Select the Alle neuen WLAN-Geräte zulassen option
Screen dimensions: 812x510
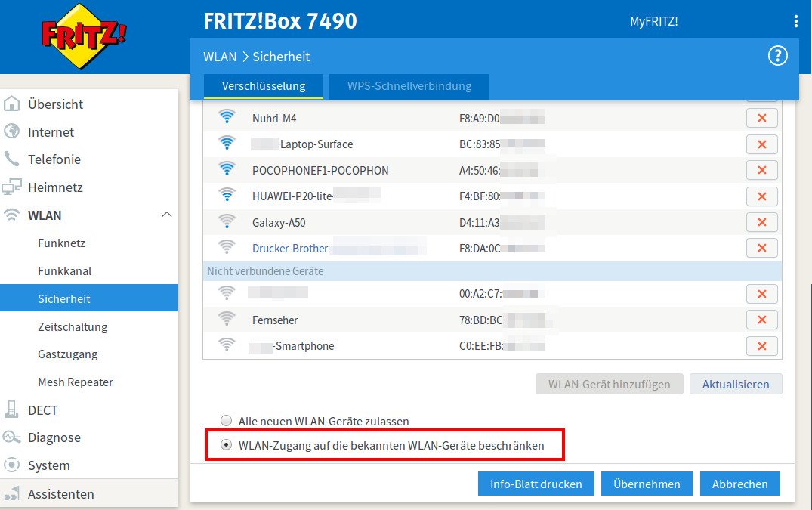coord(225,421)
